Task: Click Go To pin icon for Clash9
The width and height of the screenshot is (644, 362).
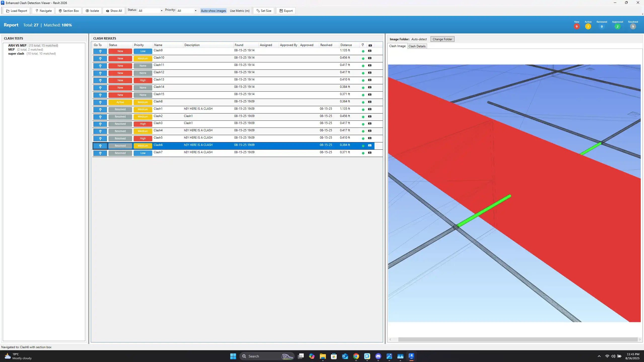Action: click(x=100, y=51)
